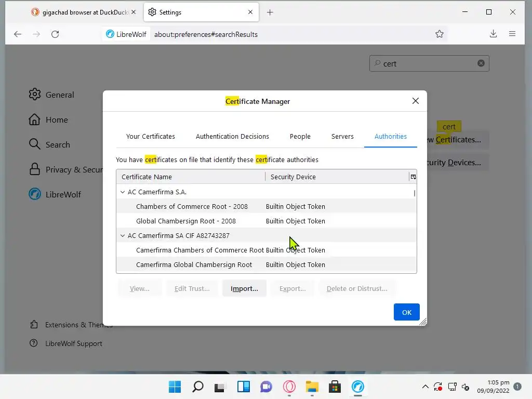
Task: Bookmark this page with the star icon
Action: (x=440, y=34)
